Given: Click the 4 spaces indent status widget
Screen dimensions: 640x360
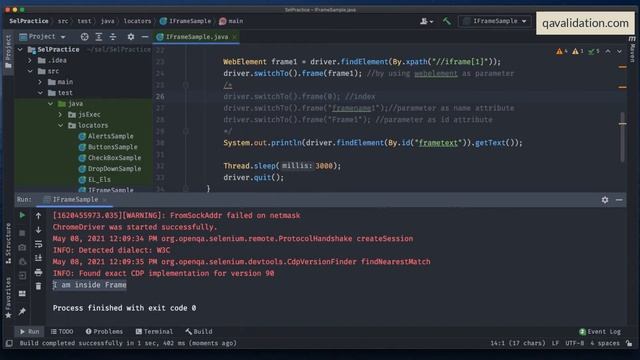Looking at the screenshot, I should (x=605, y=343).
